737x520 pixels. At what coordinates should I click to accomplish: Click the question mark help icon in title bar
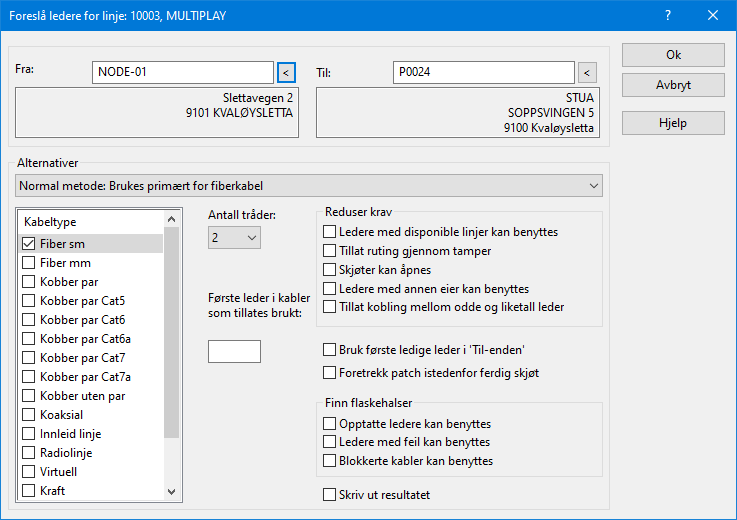(668, 16)
